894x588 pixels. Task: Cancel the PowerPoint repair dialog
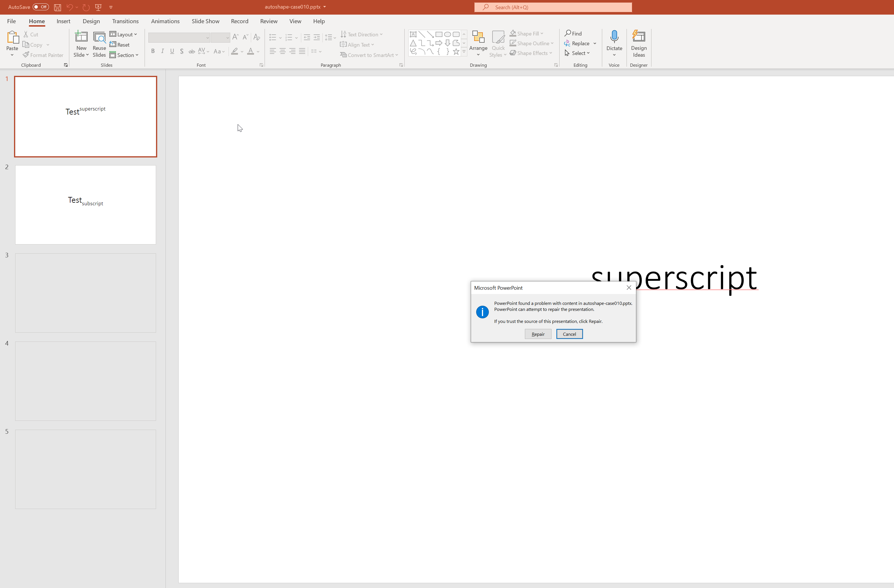[x=570, y=334]
